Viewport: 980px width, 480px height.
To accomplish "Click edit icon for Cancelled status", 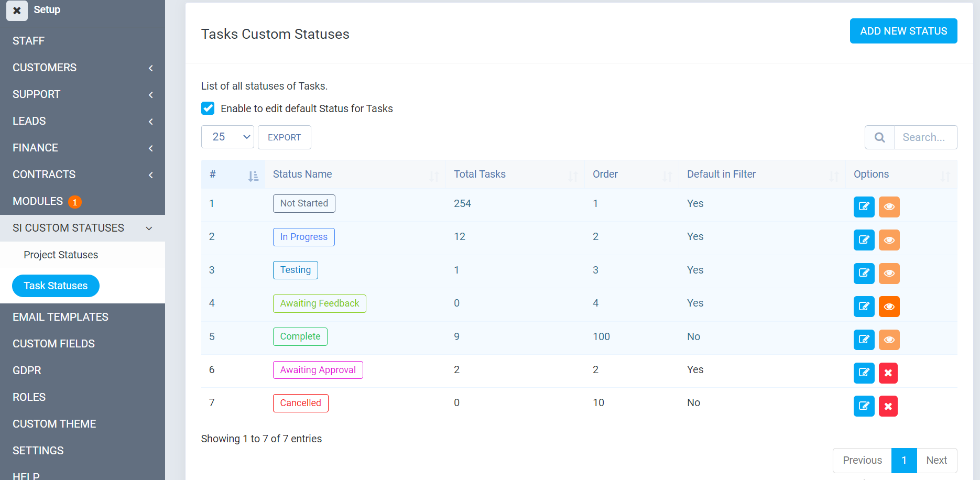I will (x=864, y=406).
